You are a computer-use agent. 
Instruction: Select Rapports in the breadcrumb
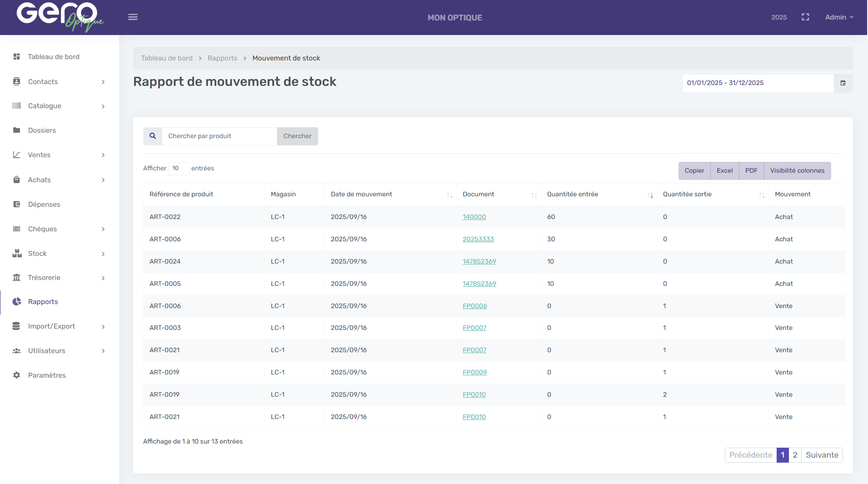222,58
